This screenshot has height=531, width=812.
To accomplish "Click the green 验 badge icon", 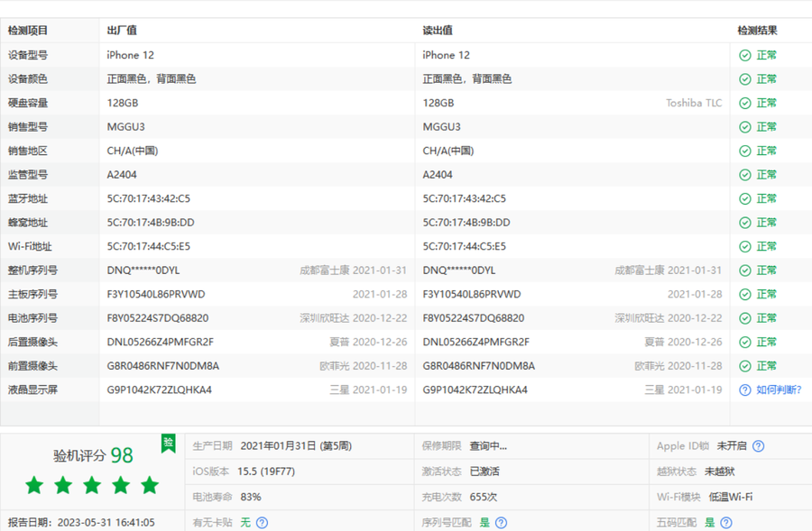I will (x=168, y=443).
